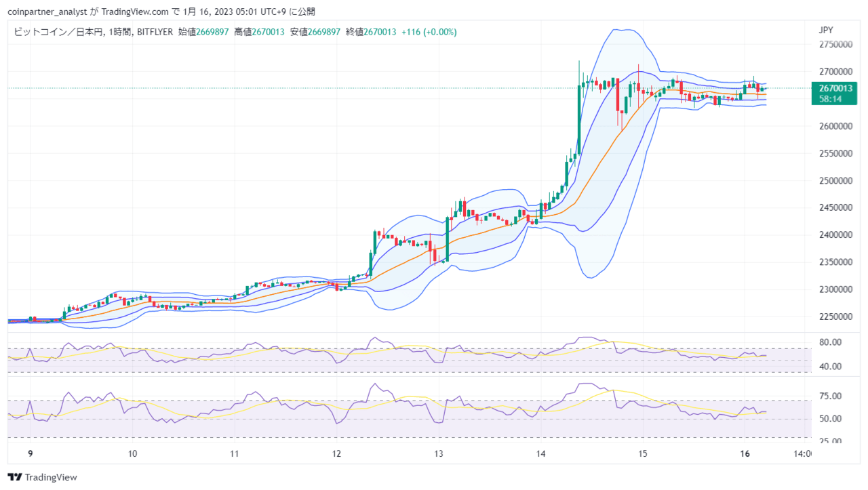Click the TradingView logo at bottom left

(x=42, y=477)
